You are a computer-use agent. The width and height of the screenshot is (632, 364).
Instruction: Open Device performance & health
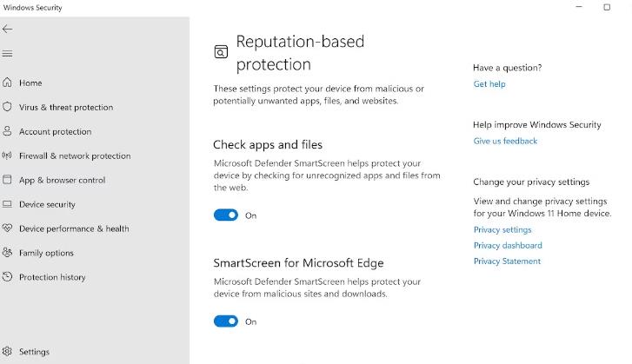74,228
